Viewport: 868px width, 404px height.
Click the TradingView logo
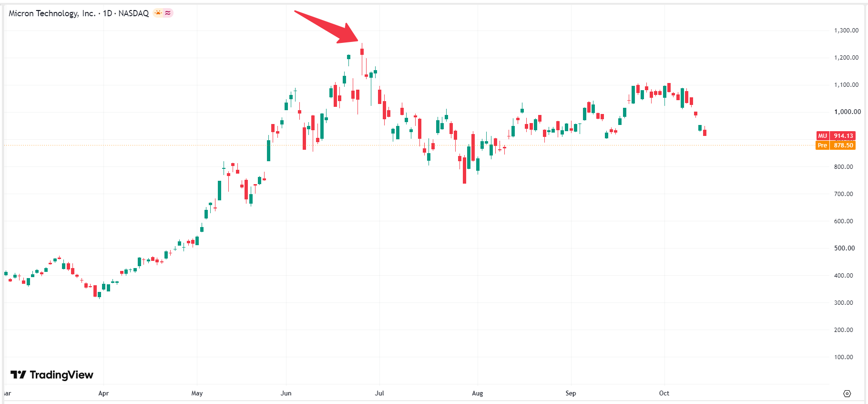pyautogui.click(x=52, y=375)
